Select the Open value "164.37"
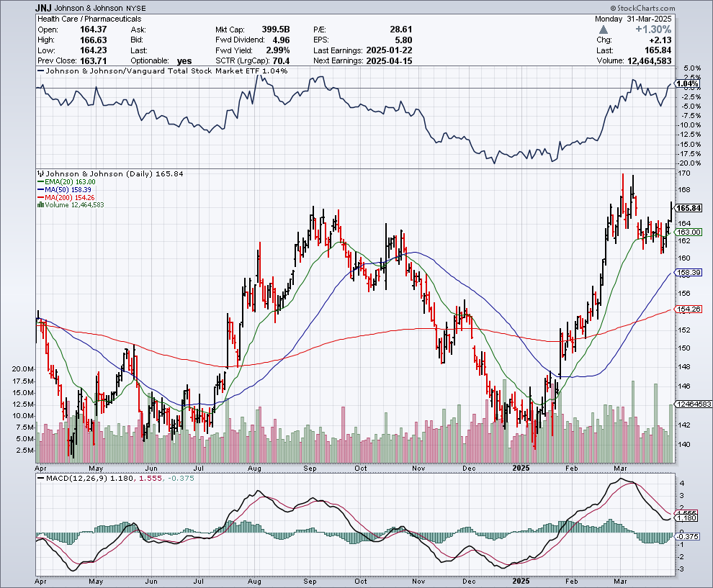The image size is (713, 588). click(x=93, y=30)
